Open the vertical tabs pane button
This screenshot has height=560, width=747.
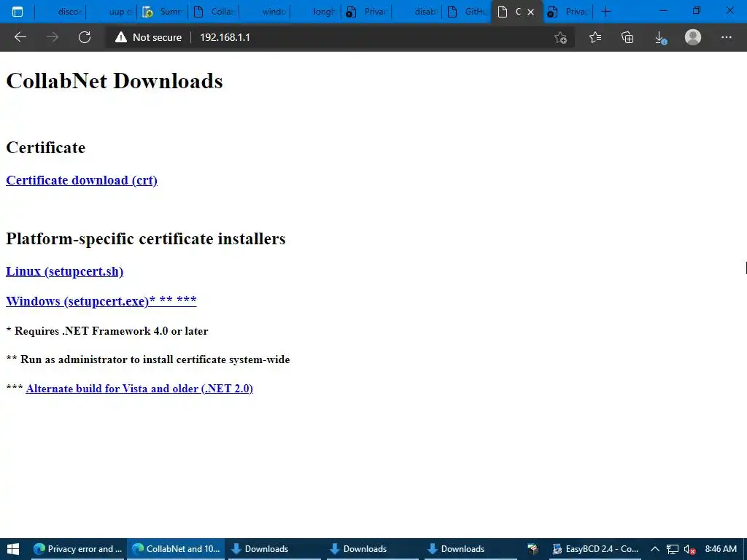coord(18,12)
